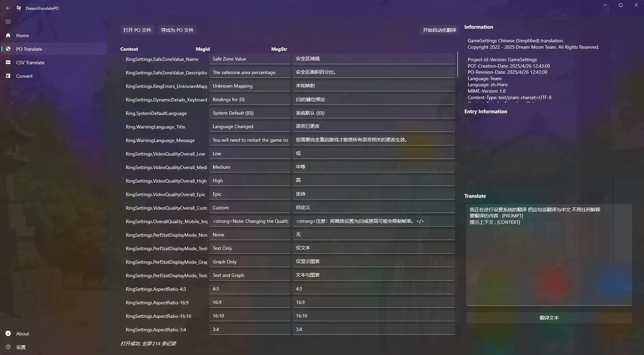Click the 导出为 PO 文件 button
The height and width of the screenshot is (355, 644).
(177, 30)
